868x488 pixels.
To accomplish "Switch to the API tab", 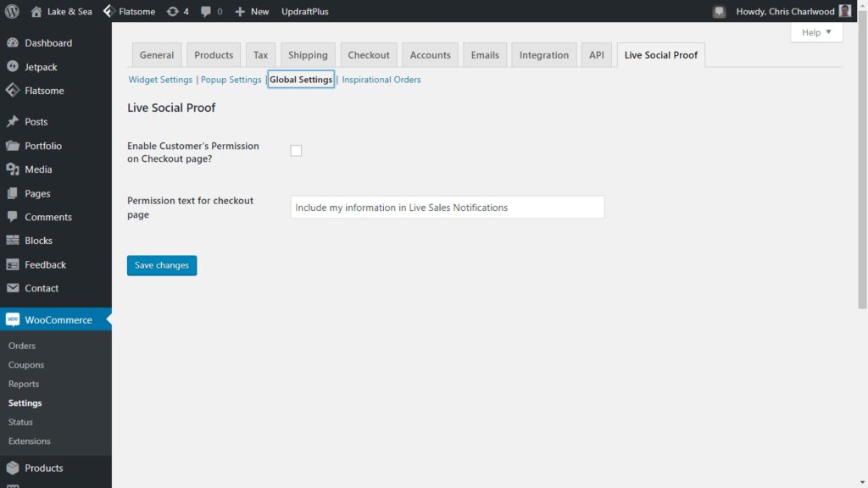I will [x=596, y=55].
